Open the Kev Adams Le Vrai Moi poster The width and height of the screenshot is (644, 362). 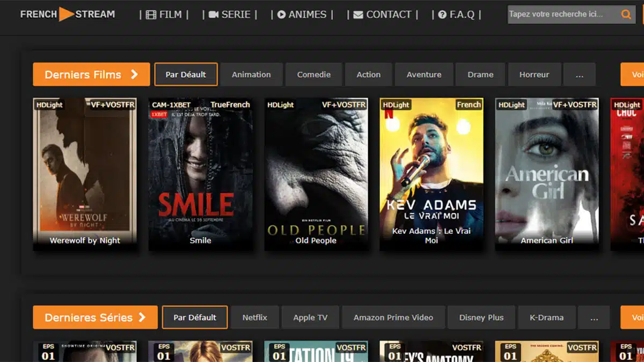431,174
